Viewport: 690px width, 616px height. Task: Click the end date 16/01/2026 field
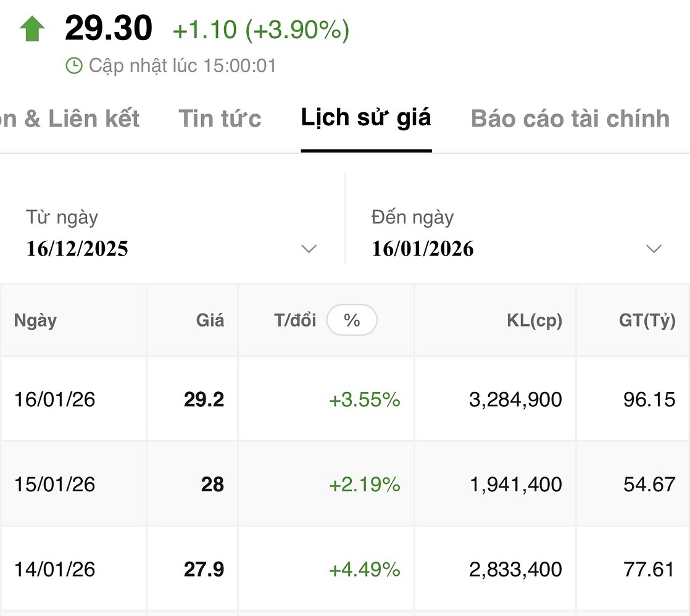click(423, 249)
